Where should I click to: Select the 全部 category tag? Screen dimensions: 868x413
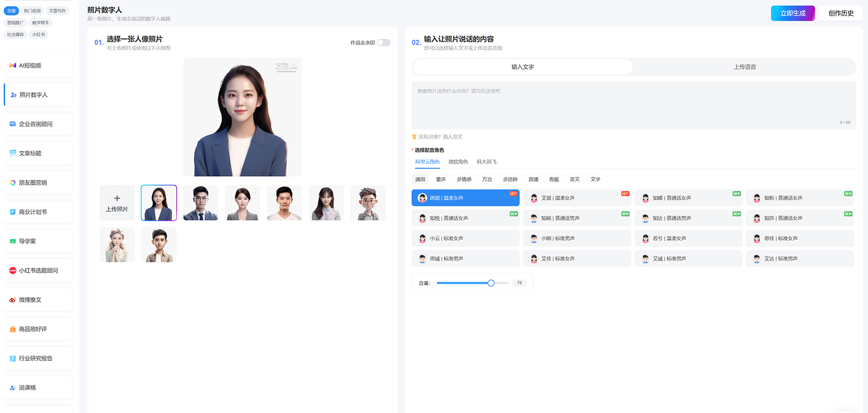pyautogui.click(x=11, y=11)
